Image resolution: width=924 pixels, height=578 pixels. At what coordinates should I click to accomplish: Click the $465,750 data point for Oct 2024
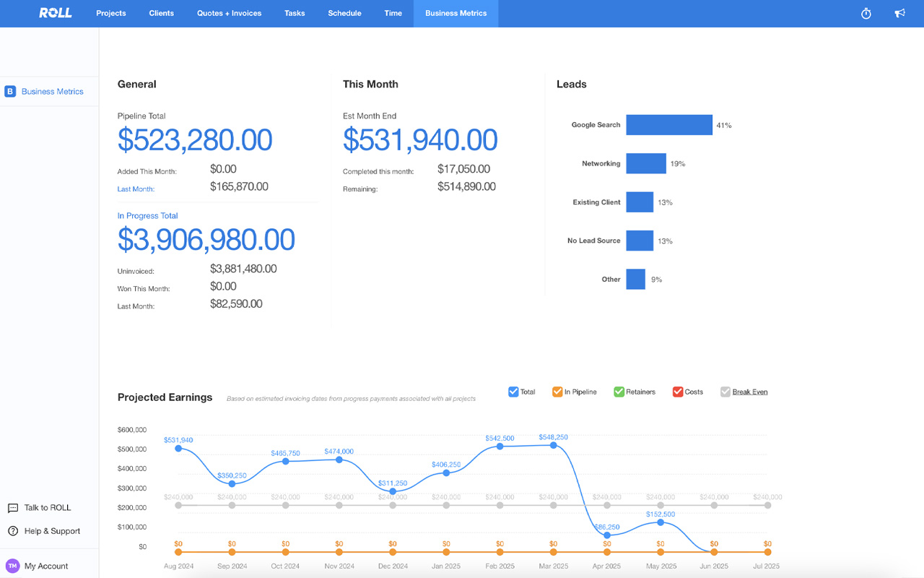(285, 461)
